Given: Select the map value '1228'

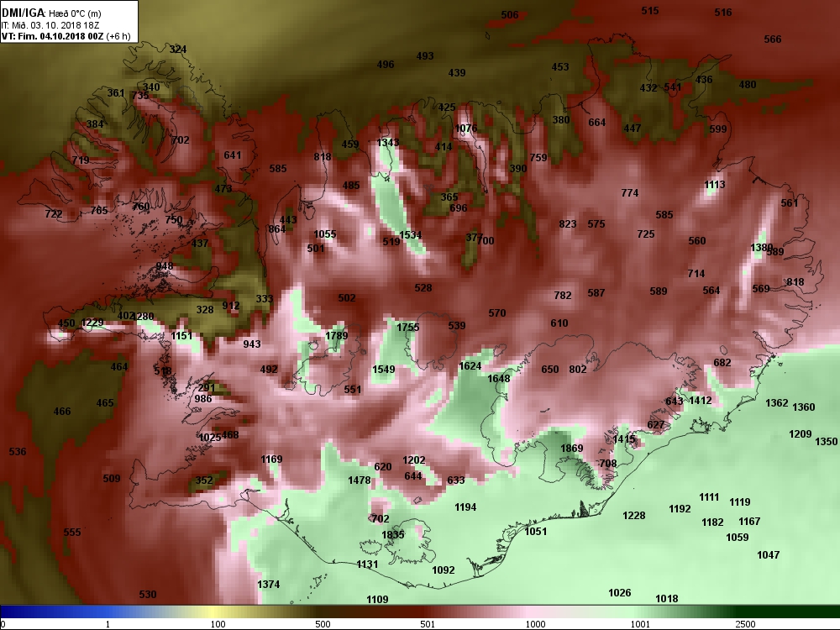Looking at the screenshot, I should [633, 516].
